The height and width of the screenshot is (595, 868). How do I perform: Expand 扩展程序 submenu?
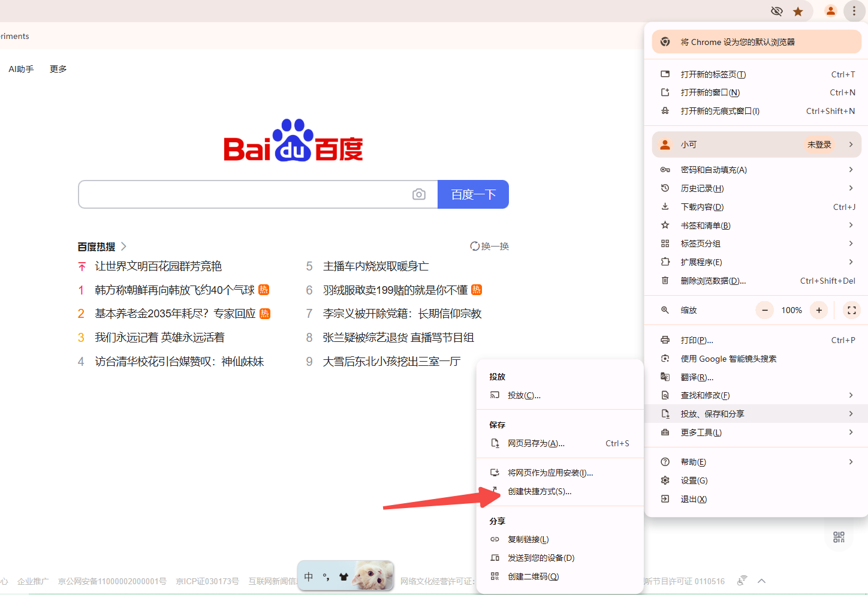point(757,262)
